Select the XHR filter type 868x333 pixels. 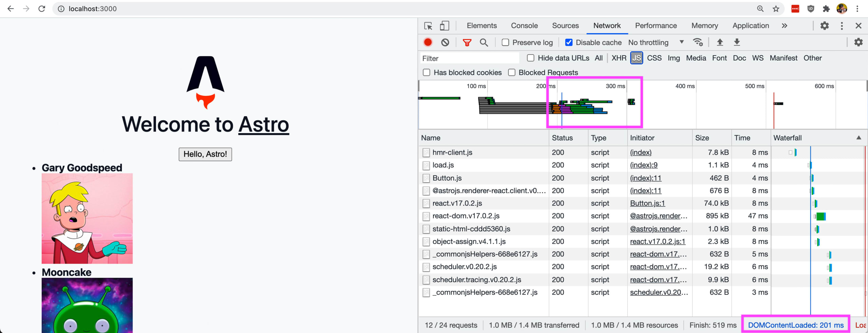(x=619, y=58)
